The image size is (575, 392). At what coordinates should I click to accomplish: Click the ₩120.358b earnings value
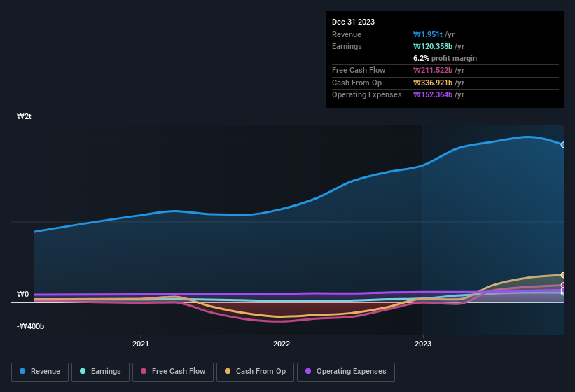click(433, 46)
